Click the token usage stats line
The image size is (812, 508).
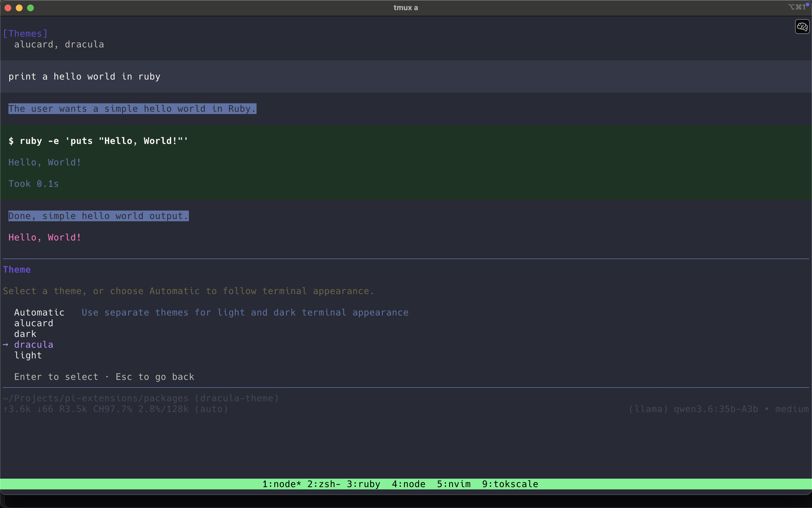(x=115, y=409)
